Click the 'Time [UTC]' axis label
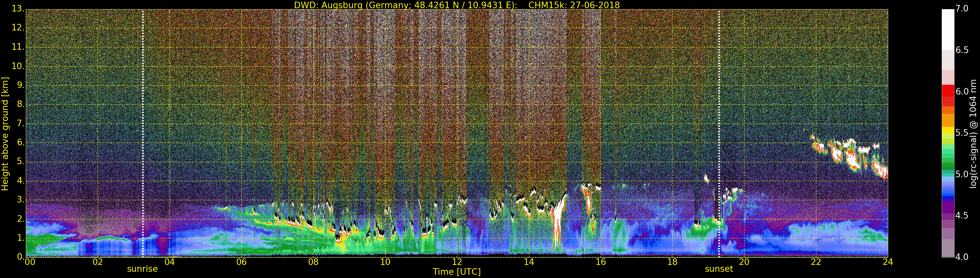 [x=457, y=272]
